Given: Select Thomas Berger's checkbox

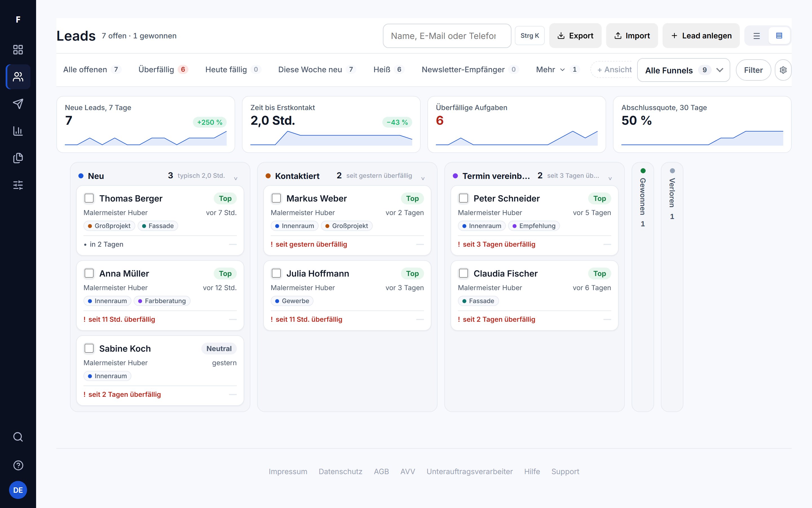Looking at the screenshot, I should (x=89, y=198).
